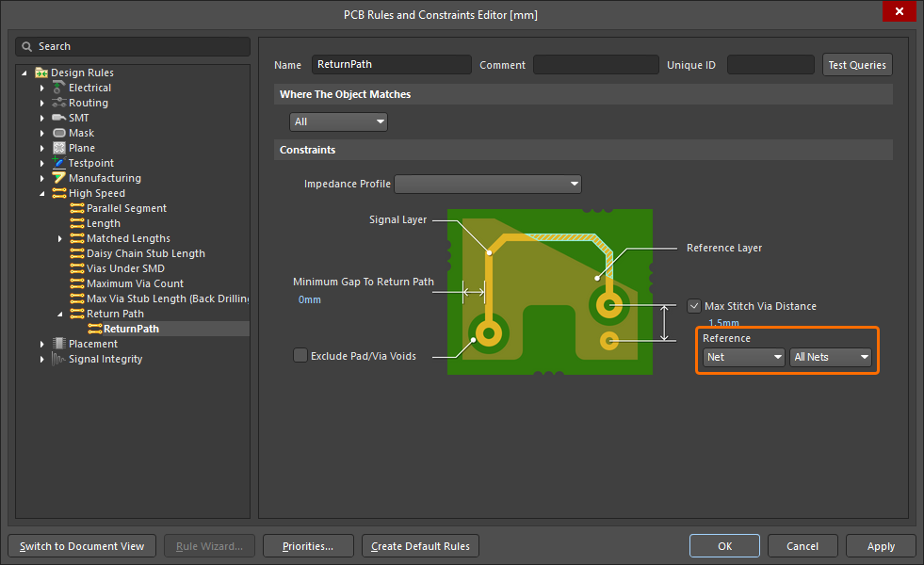Click the 0mm minimum gap value
This screenshot has width=924, height=565.
pos(309,299)
